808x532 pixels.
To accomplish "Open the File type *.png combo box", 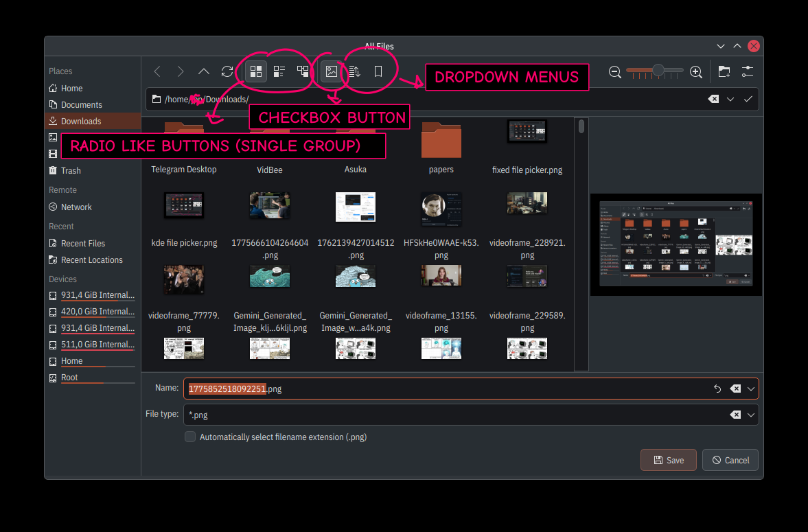I will [x=471, y=415].
